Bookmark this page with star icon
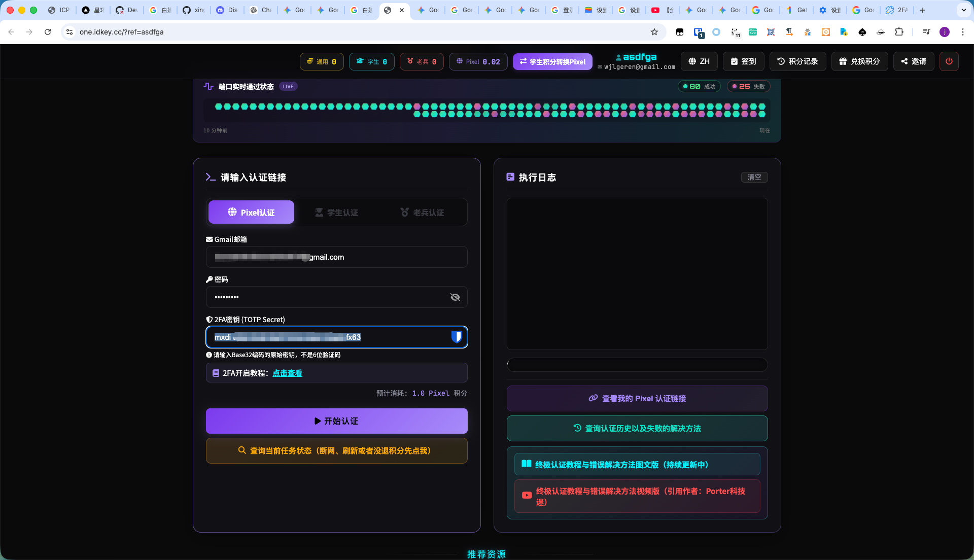The image size is (974, 560). pyautogui.click(x=654, y=32)
